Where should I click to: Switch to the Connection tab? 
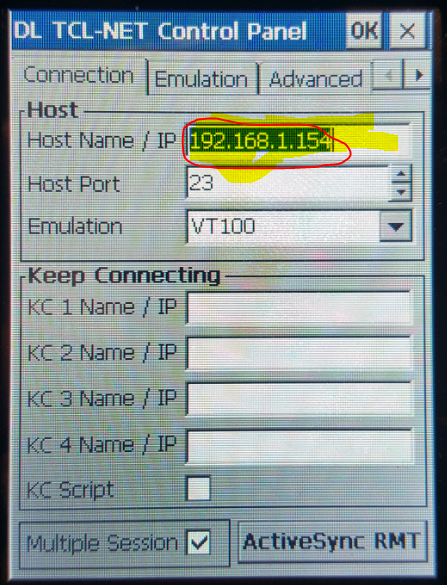(79, 76)
